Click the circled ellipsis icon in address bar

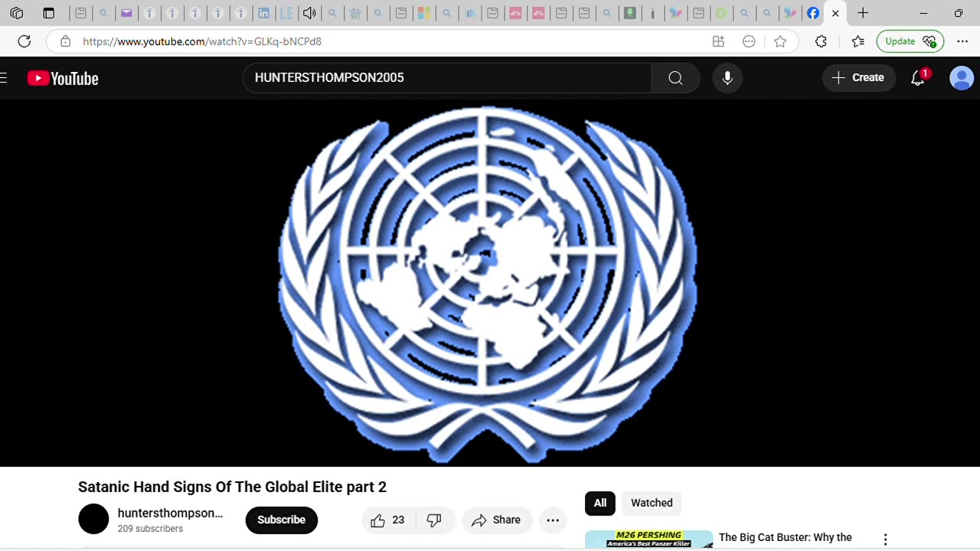tap(749, 41)
